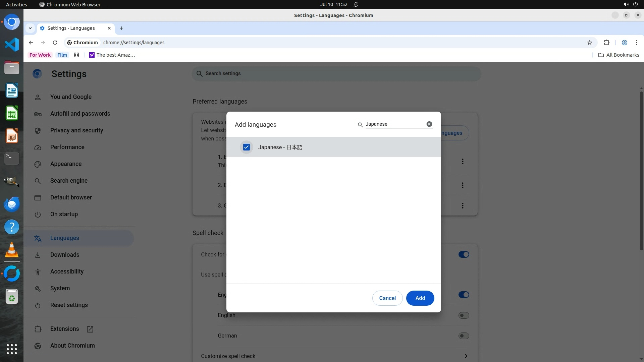Screen dimensions: 644x362
Task: Open a new tab
Action: coord(121,28)
